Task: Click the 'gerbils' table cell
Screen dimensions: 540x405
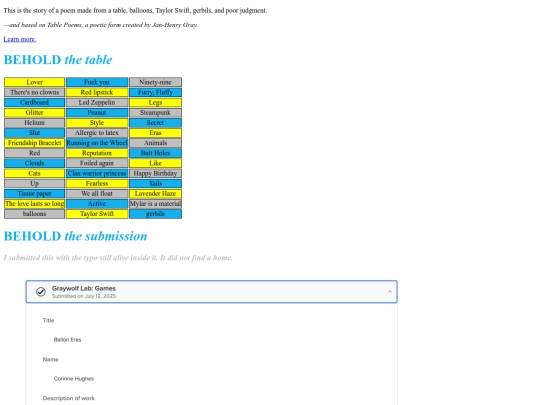Action: click(x=155, y=214)
